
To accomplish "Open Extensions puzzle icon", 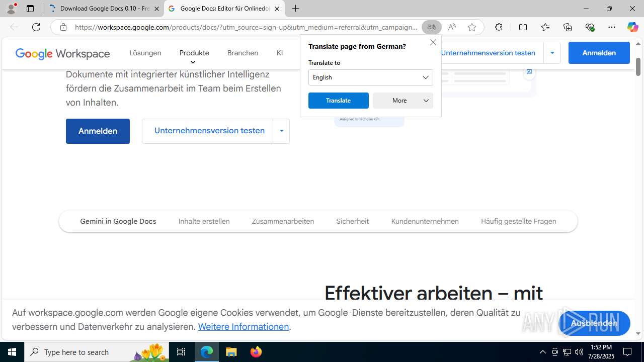I will tap(499, 27).
